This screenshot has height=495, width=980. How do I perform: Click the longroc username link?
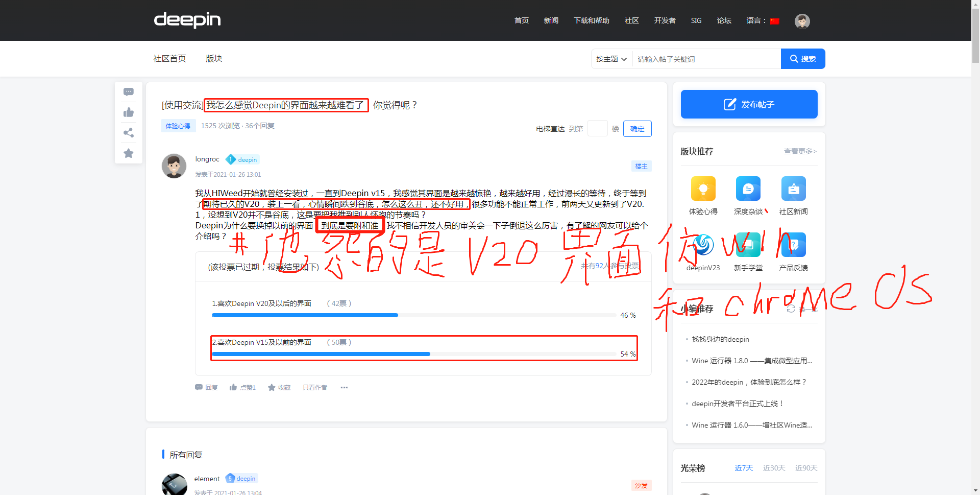coord(207,159)
